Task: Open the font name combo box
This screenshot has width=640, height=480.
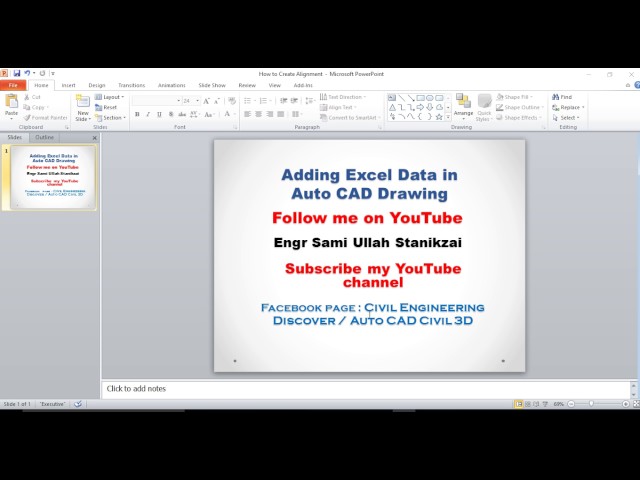Action: pos(157,101)
